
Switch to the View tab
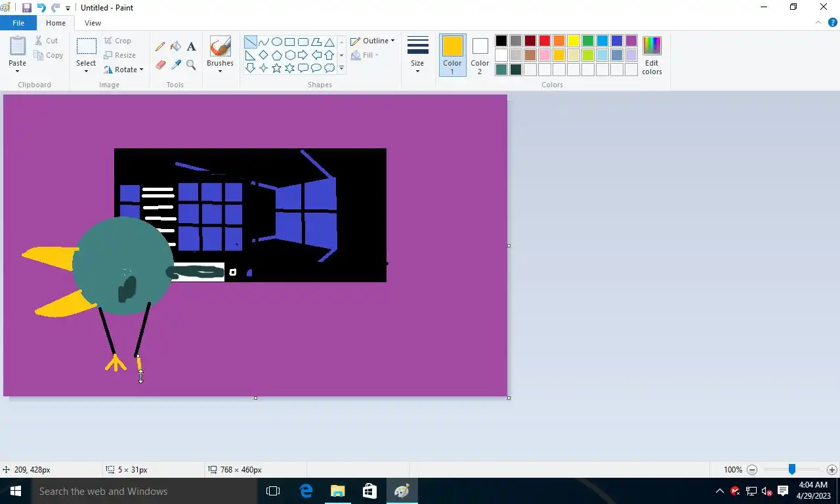(93, 23)
